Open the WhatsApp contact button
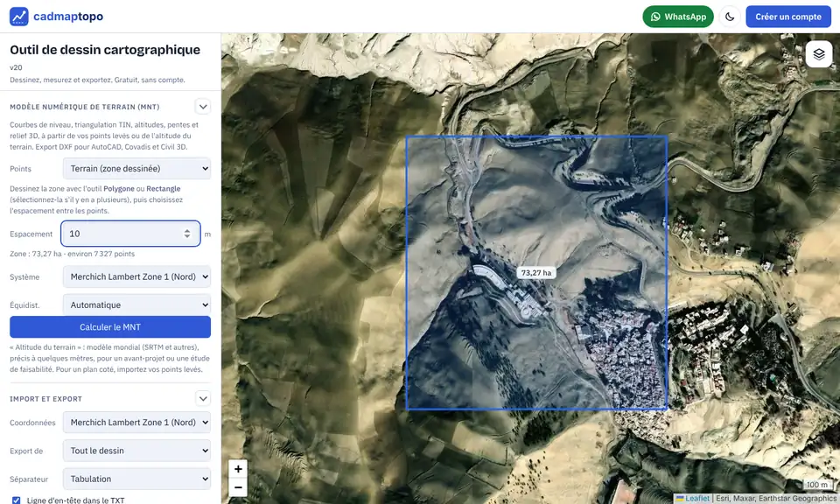840x504 pixels. click(x=677, y=17)
